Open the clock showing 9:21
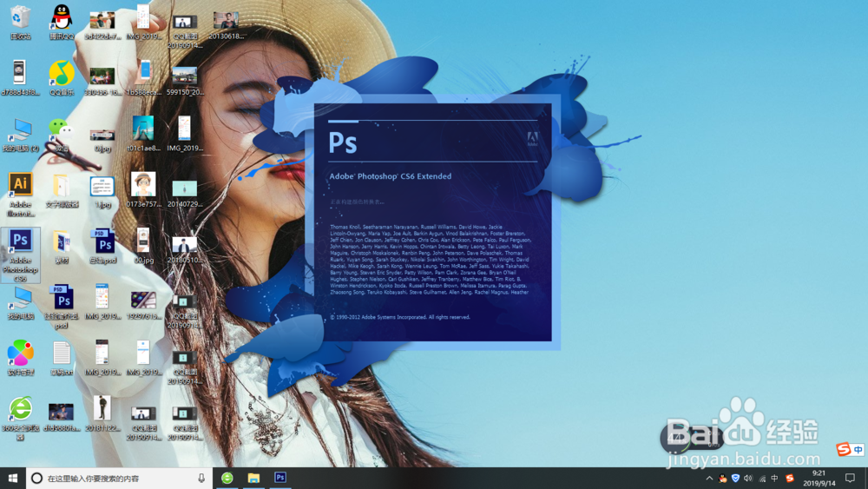Image resolution: width=868 pixels, height=489 pixels. click(819, 478)
